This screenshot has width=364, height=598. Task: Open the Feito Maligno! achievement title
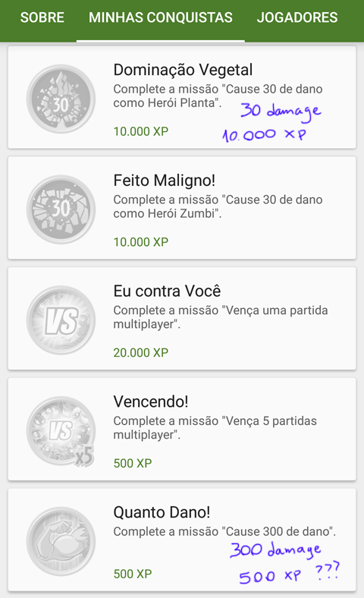pyautogui.click(x=165, y=181)
